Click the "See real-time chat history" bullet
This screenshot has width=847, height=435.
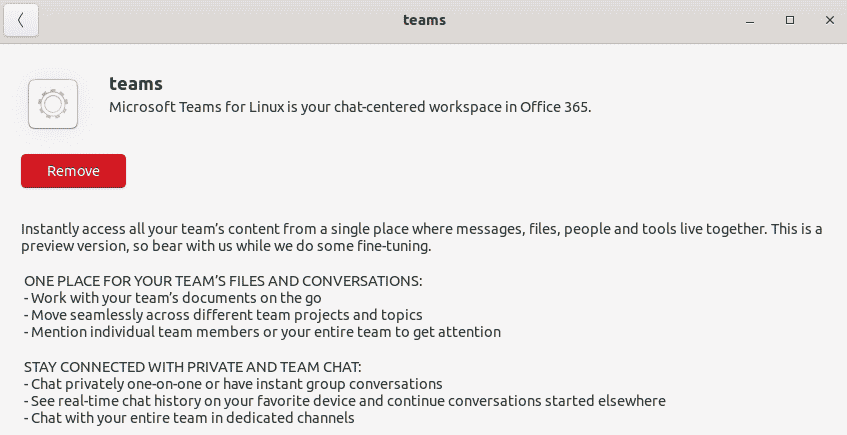coord(343,401)
